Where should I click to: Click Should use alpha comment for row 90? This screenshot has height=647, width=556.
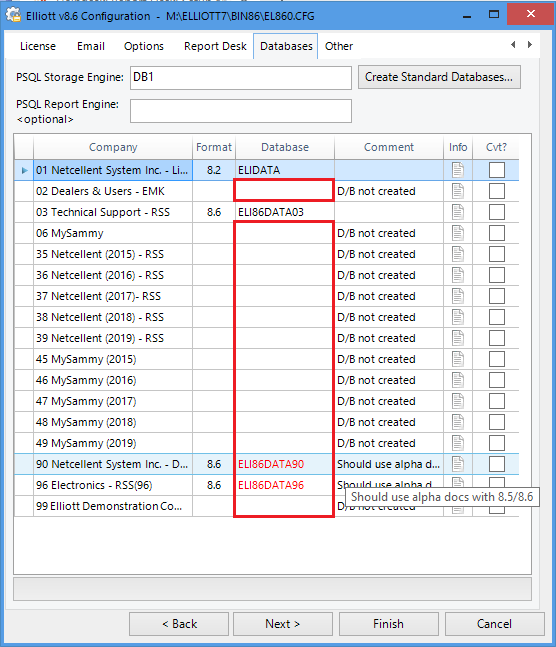[x=389, y=464]
